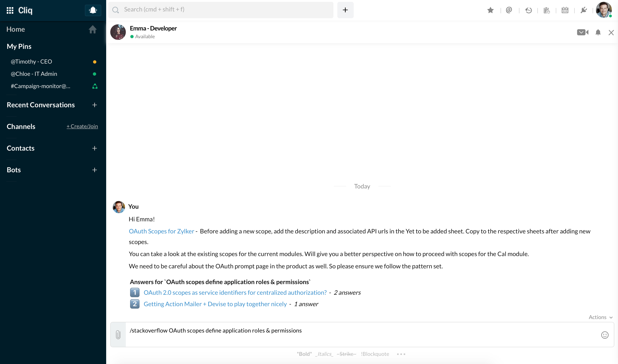The image size is (618, 364).
Task: Add a new contact with plus
Action: click(x=95, y=148)
